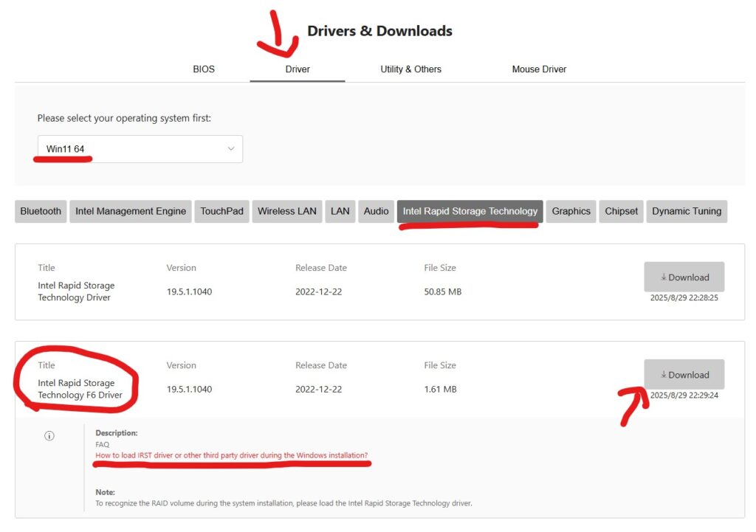Viewport: 756px width, 532px height.
Task: Go to the Mouse Driver tab
Action: [539, 69]
